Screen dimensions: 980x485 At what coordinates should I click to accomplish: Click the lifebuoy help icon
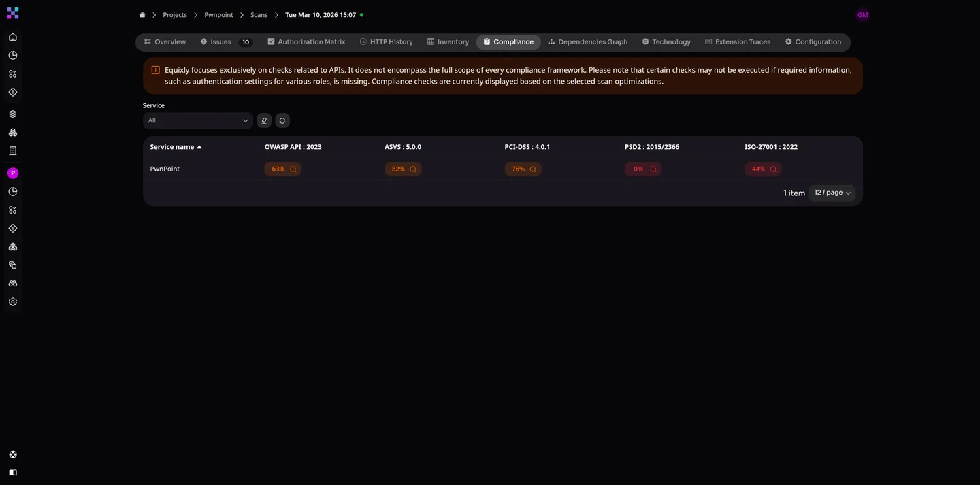[12, 454]
